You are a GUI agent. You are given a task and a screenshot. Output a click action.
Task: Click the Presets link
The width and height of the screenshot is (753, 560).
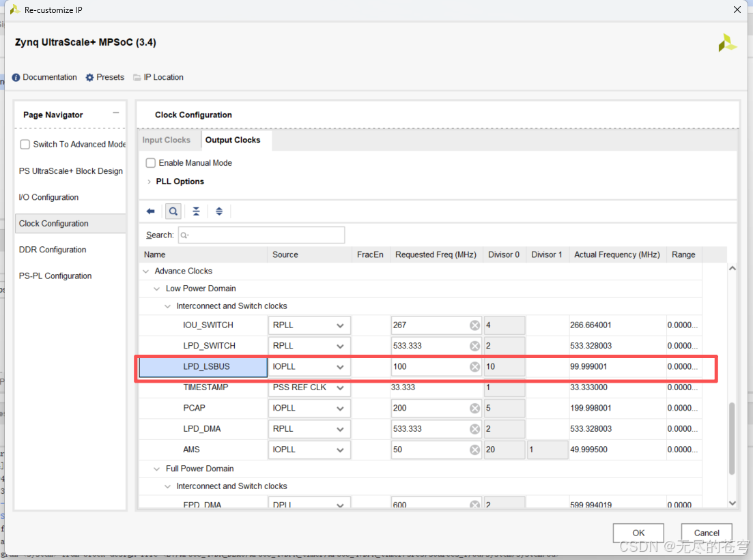(x=110, y=77)
